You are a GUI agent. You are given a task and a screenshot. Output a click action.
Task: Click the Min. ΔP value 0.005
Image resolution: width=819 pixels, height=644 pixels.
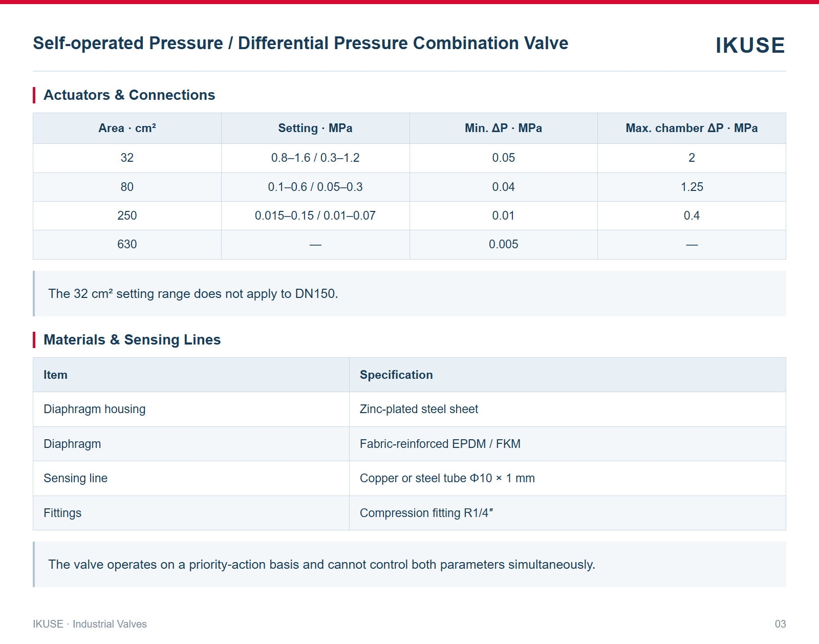click(x=503, y=244)
